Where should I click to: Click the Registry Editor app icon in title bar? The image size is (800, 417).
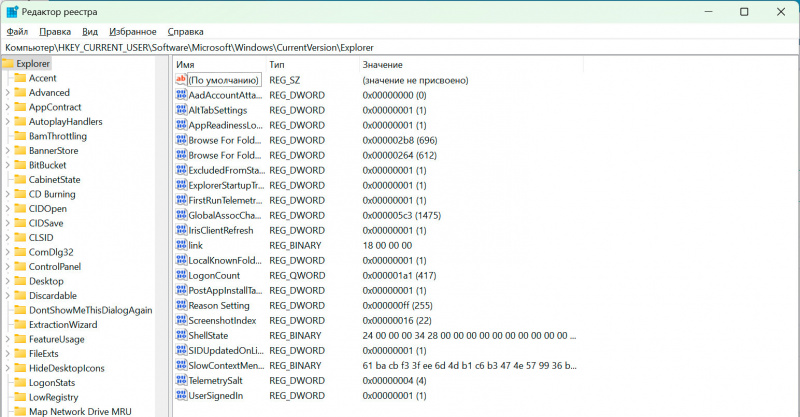(11, 12)
